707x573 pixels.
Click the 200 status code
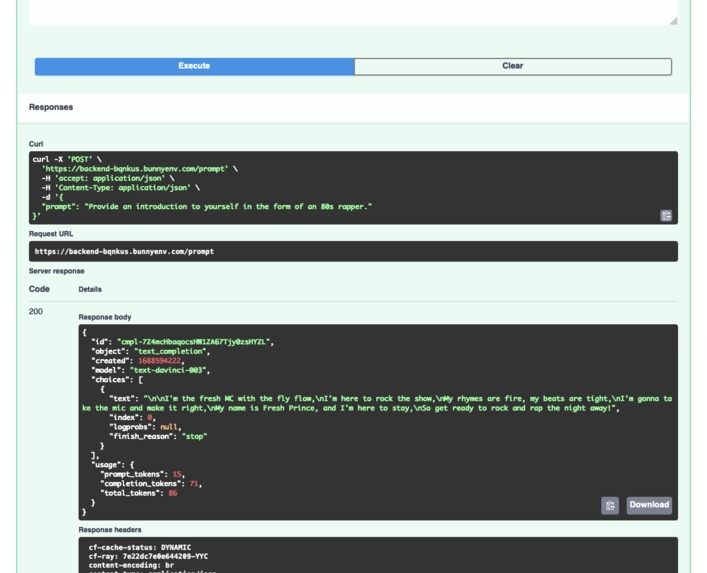[36, 312]
